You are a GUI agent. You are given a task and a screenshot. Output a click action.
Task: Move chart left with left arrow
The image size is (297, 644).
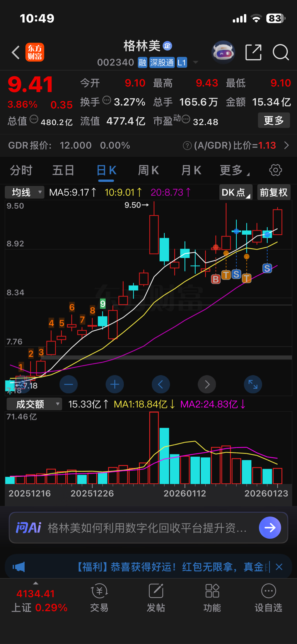point(160,384)
